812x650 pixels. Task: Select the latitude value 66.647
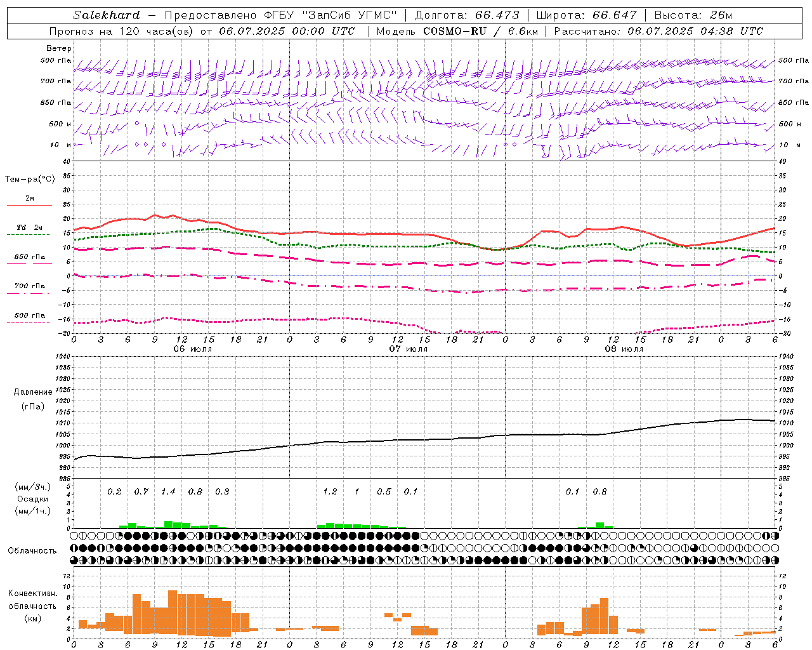(x=615, y=15)
